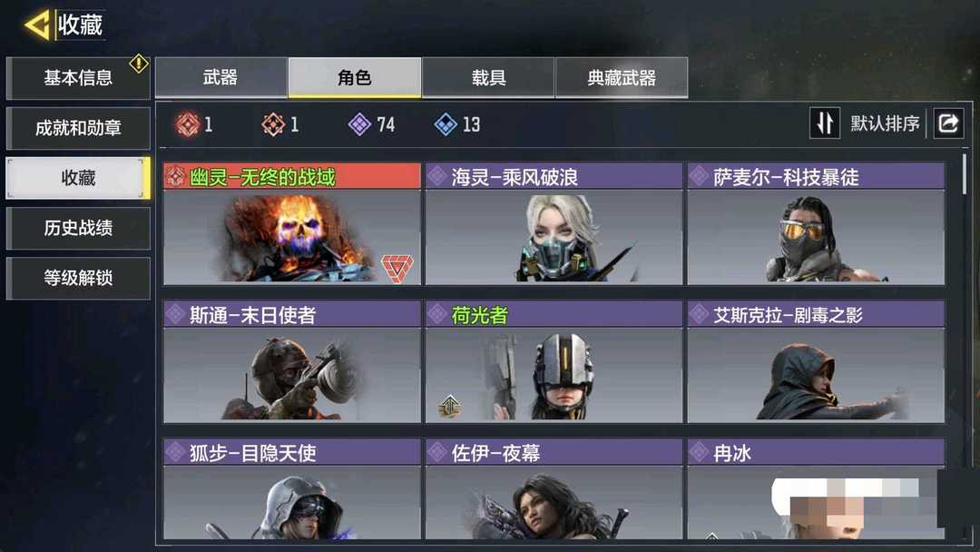Click the sort order arrows icon
Image resolution: width=980 pixels, height=552 pixels.
point(824,123)
